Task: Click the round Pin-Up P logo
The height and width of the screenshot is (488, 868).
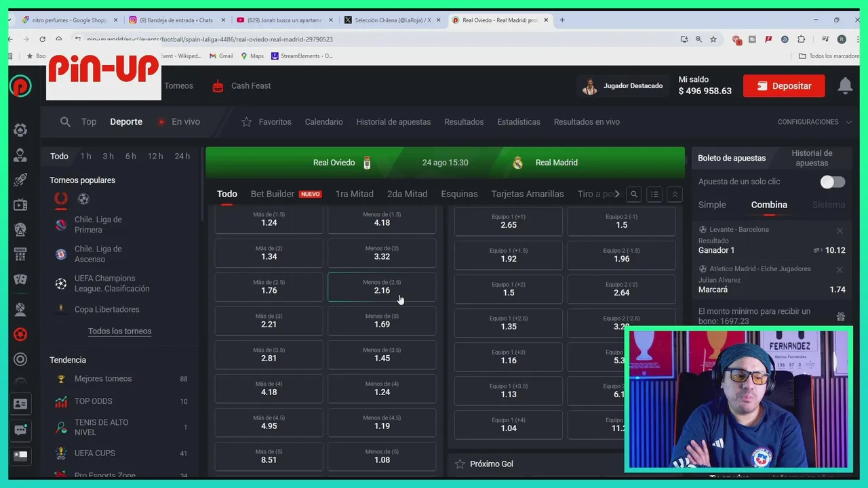Action: click(20, 85)
